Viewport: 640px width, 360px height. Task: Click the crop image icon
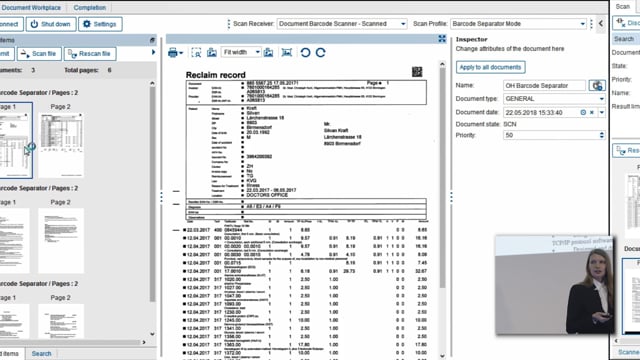pos(287,53)
